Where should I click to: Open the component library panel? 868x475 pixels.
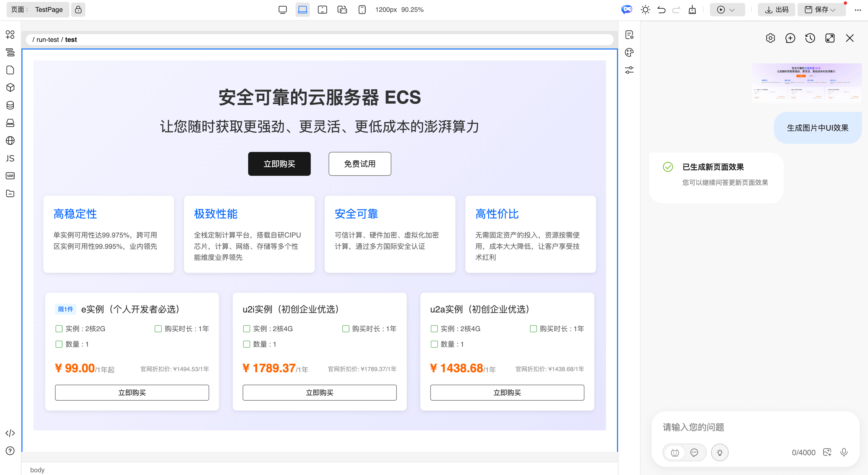(x=10, y=34)
